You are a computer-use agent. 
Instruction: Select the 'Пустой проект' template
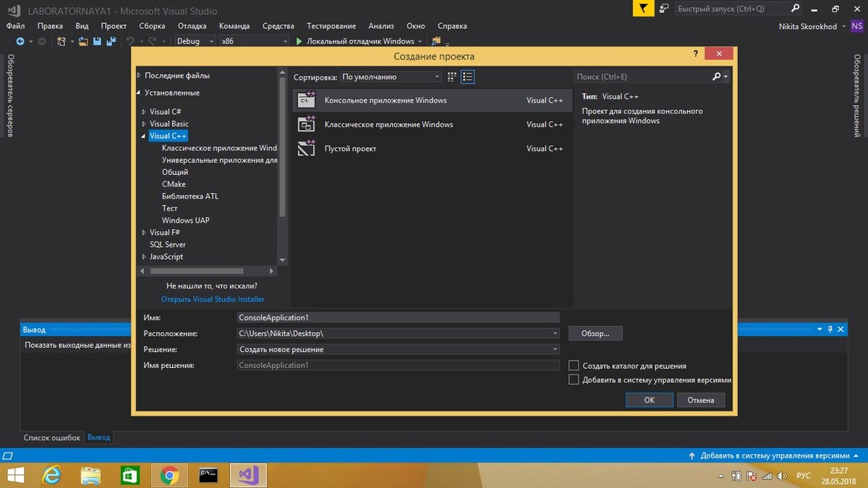tap(431, 148)
